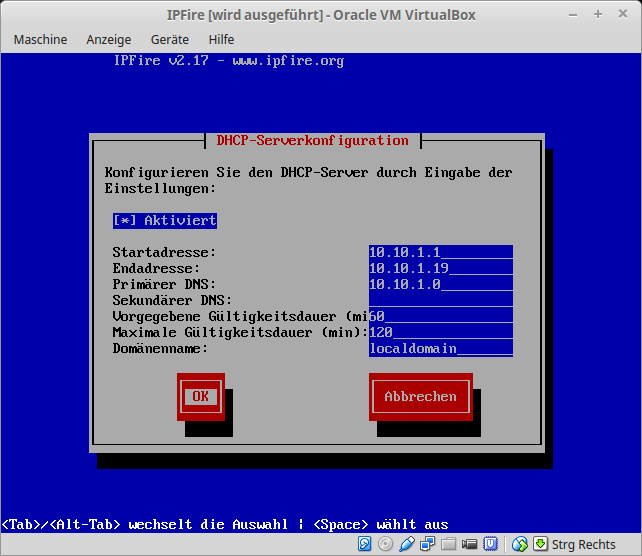Click the video capture camera icon
The height and width of the screenshot is (556, 642).
click(469, 544)
